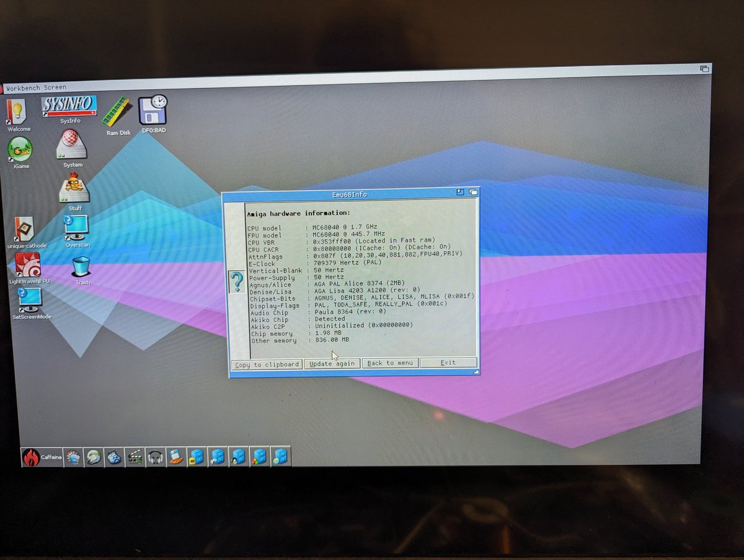The height and width of the screenshot is (560, 744).
Task: Send Emu68Info window to back via depth gadget
Action: point(474,192)
